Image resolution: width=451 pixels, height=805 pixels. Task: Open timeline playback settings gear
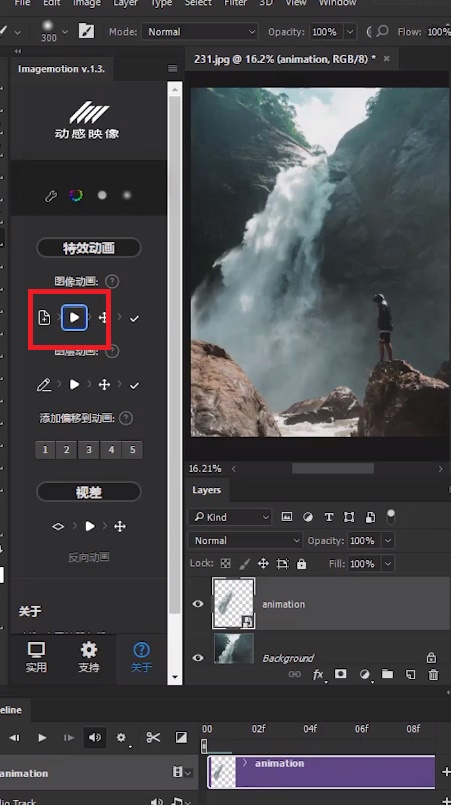[122, 738]
